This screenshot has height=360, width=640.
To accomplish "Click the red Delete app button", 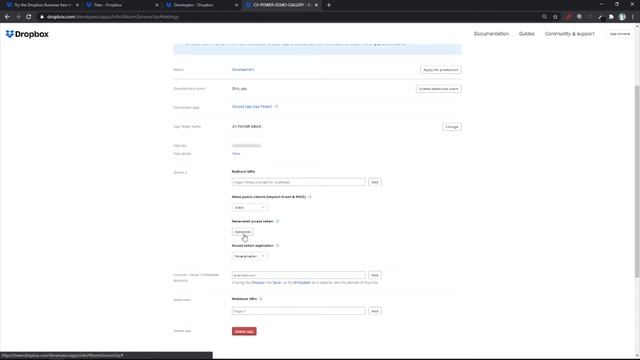I will (244, 331).
